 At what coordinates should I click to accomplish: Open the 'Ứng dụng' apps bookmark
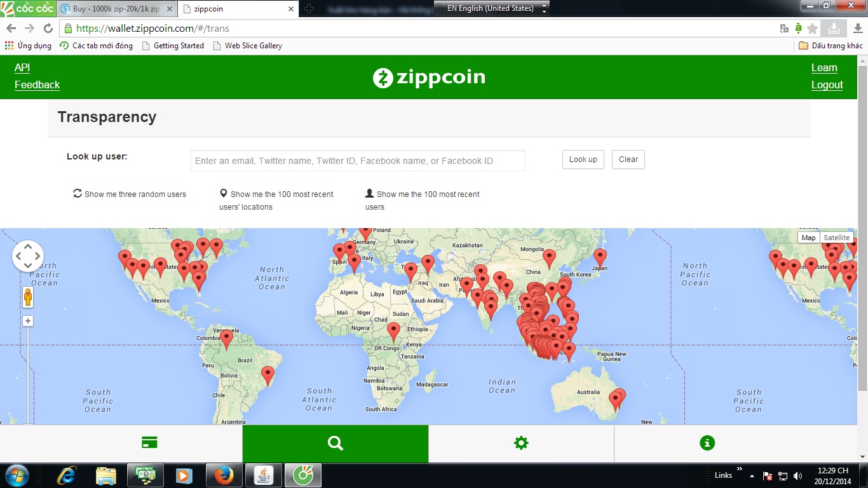28,46
